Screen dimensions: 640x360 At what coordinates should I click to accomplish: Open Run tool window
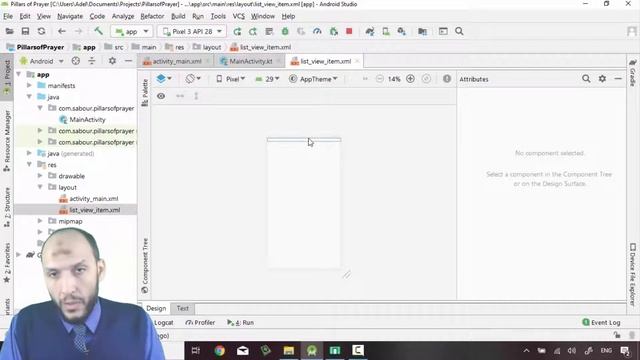240,322
